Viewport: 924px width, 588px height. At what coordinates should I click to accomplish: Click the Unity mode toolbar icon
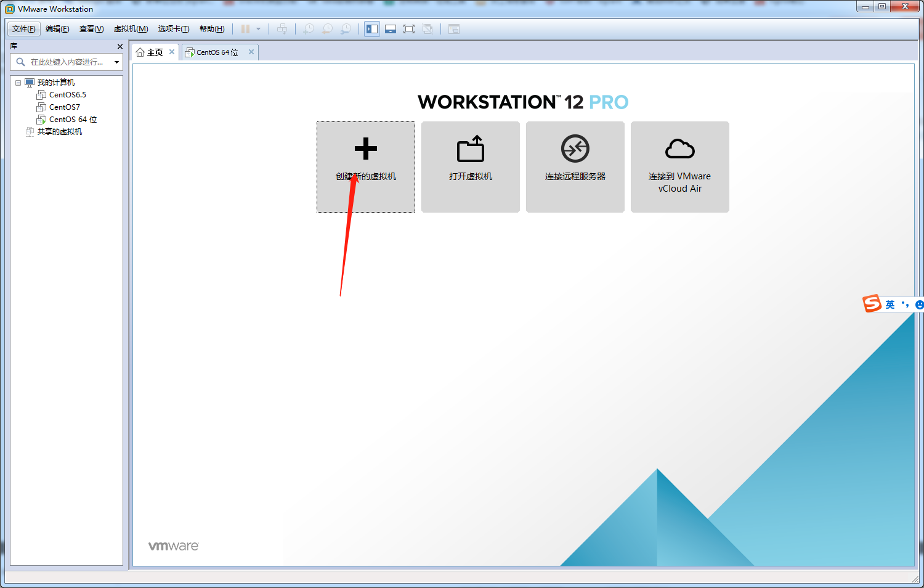coord(428,29)
